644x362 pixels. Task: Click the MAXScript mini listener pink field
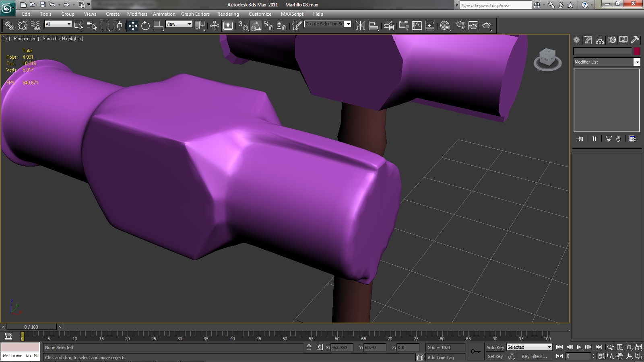(20, 347)
